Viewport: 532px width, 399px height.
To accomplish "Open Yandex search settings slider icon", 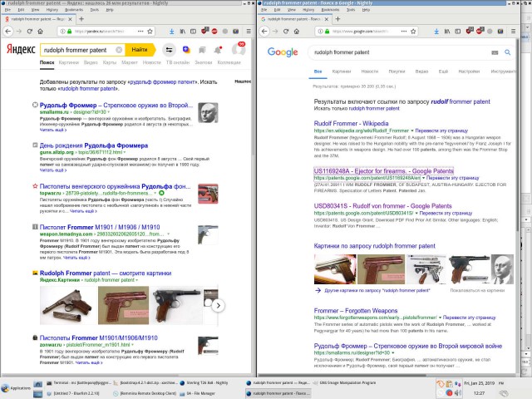I will click(169, 50).
